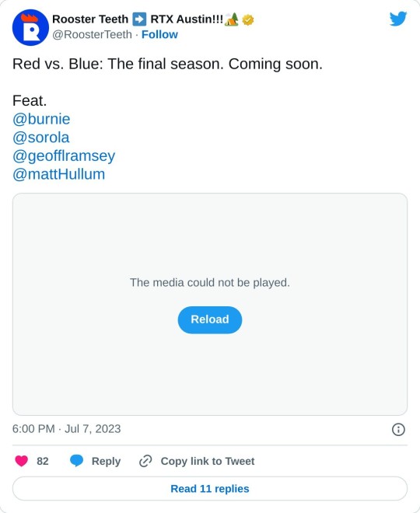420x513 pixels.
Task: Click the gold verified badge icon
Action: point(248,20)
